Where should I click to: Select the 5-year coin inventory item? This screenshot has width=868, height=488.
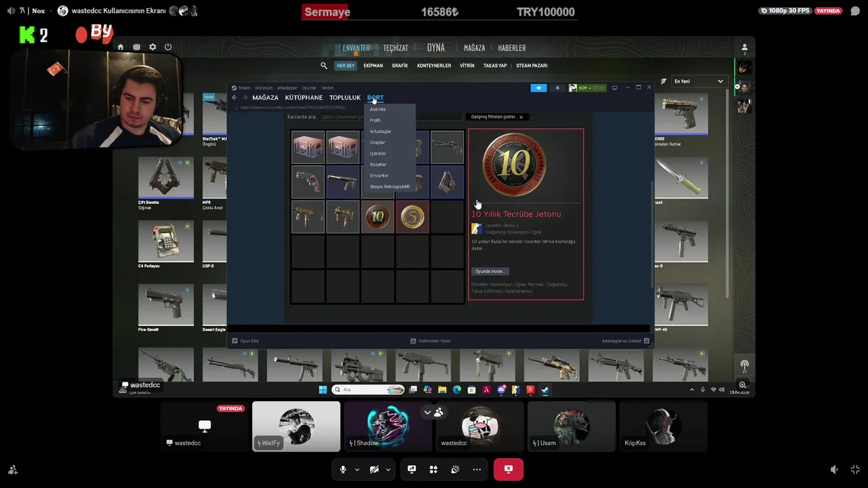(x=412, y=217)
